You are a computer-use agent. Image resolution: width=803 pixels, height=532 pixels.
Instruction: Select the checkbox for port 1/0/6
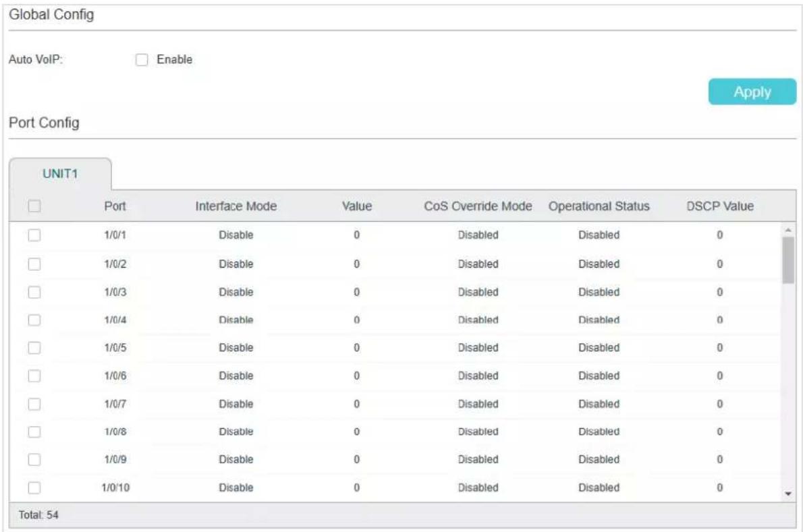point(34,376)
